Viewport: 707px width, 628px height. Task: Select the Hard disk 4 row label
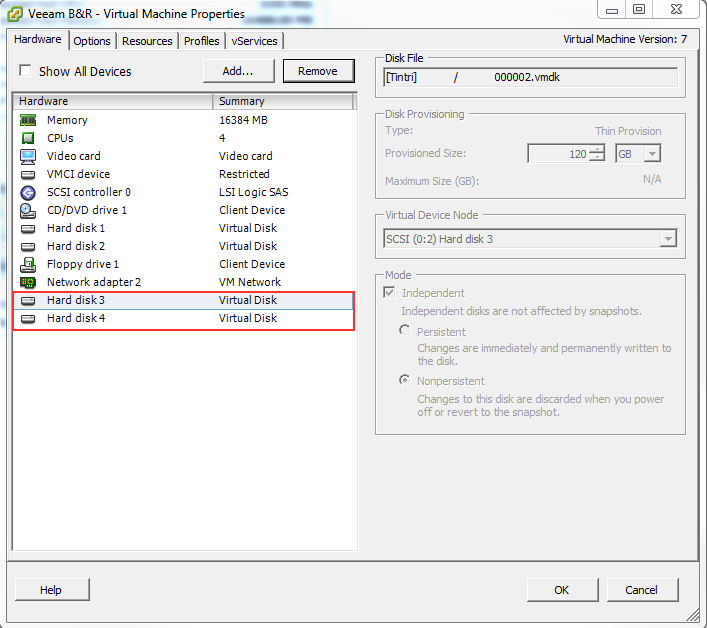tap(76, 318)
